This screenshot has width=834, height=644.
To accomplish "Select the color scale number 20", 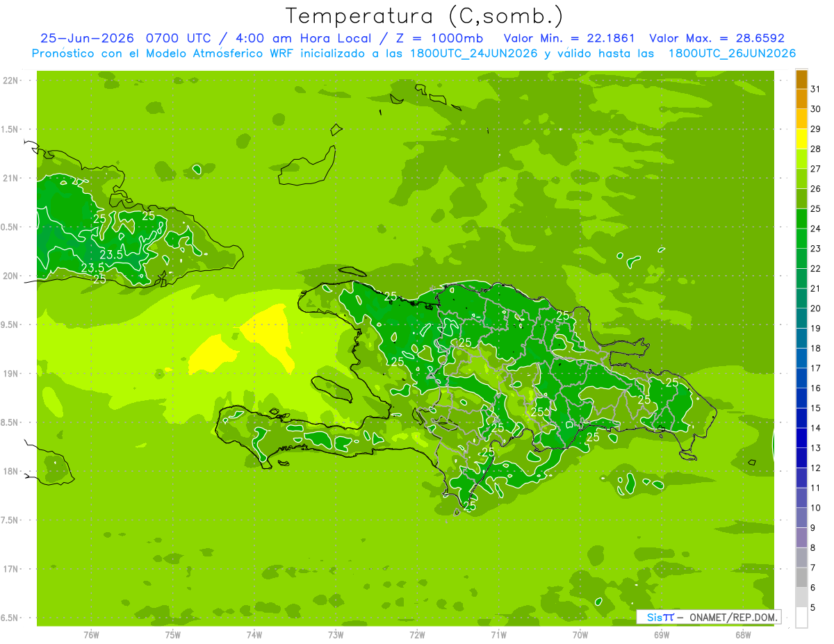I will pos(815,308).
